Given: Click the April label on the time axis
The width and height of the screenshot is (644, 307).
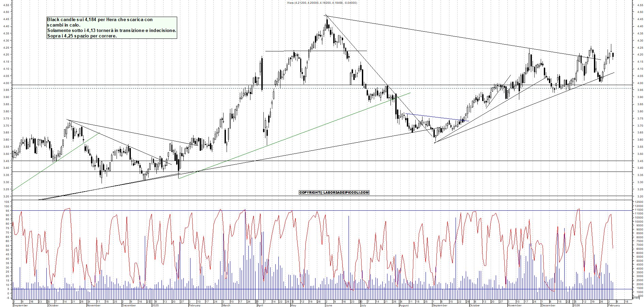Looking at the screenshot, I should [260, 305].
